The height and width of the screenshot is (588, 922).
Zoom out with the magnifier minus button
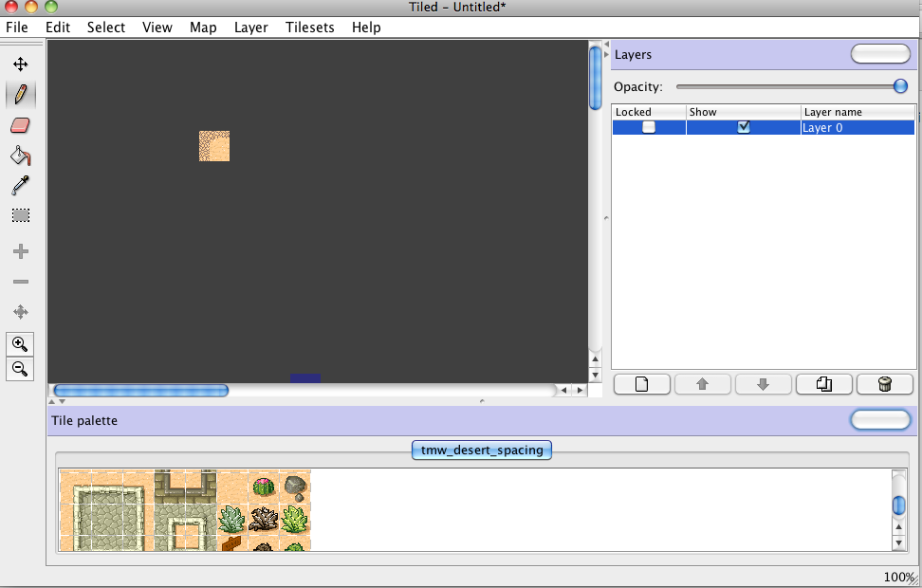coord(20,369)
